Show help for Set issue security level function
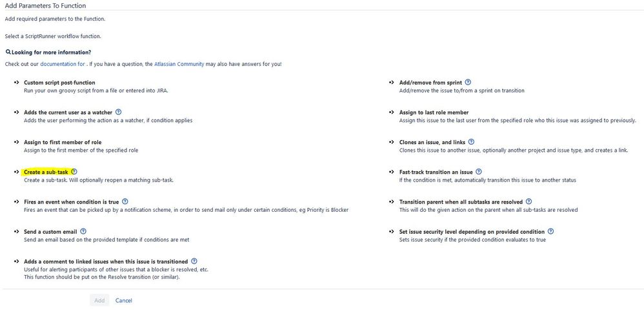This screenshot has height=312, width=644. point(550,231)
